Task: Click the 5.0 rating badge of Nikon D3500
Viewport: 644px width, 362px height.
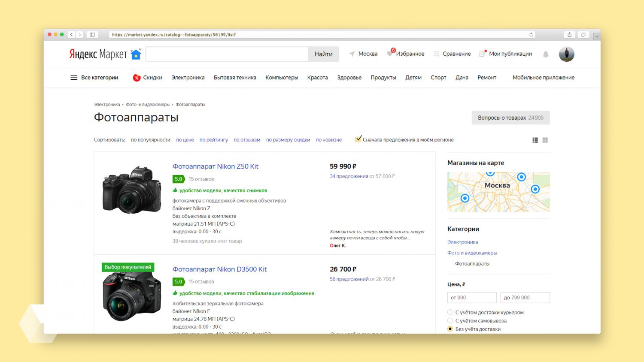Action: tap(179, 281)
